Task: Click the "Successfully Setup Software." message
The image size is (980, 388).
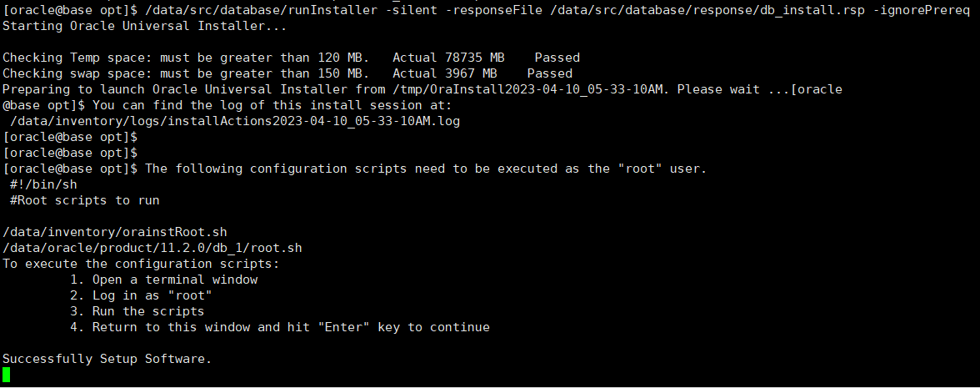Action: [107, 359]
